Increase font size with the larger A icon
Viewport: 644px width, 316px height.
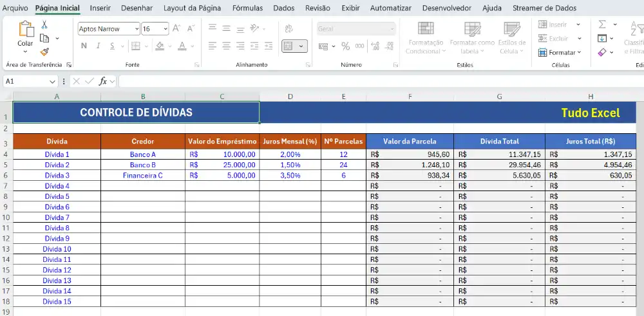(x=176, y=28)
